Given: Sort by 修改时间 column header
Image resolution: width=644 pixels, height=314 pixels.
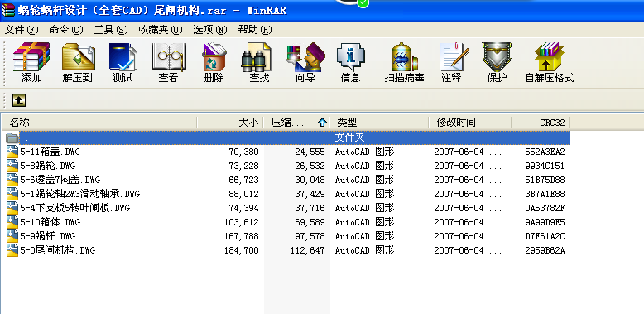Looking at the screenshot, I should (x=470, y=122).
